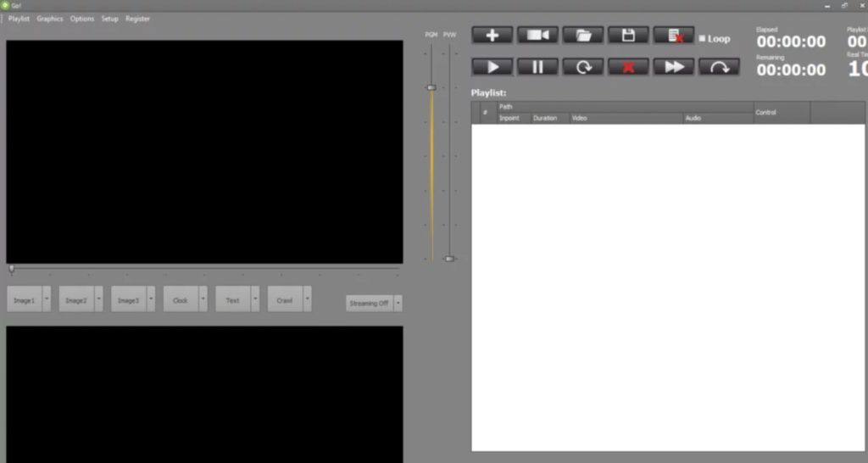Open the Options menu

[x=82, y=19]
